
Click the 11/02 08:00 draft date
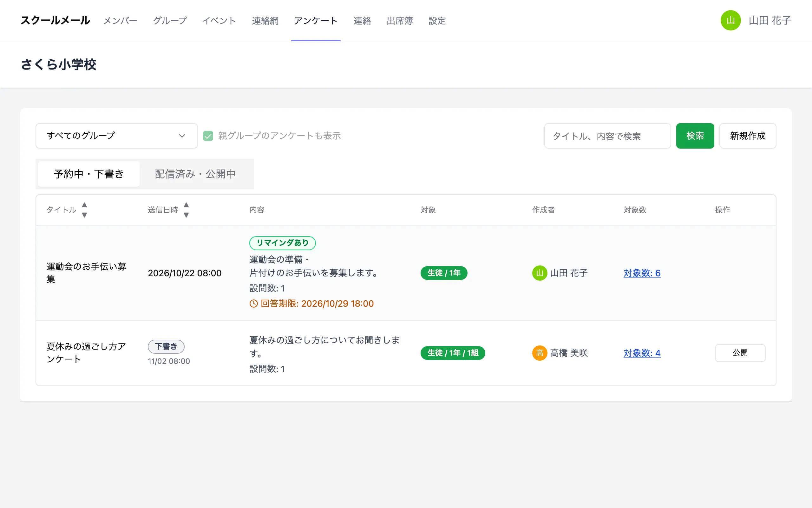click(x=169, y=361)
